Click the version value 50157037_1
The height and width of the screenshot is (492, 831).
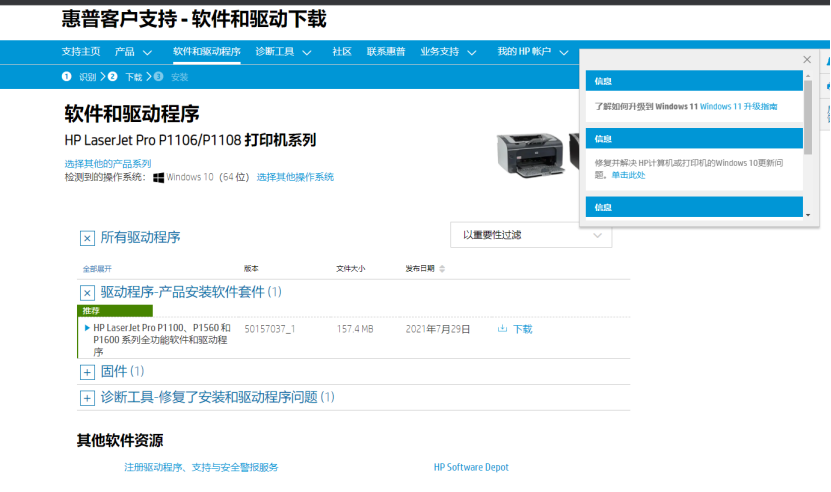[270, 329]
